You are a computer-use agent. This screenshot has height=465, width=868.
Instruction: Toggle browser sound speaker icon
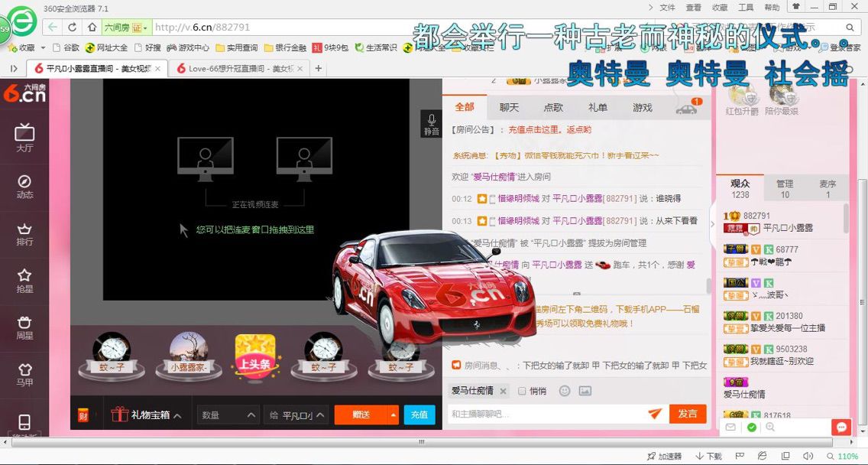808,456
